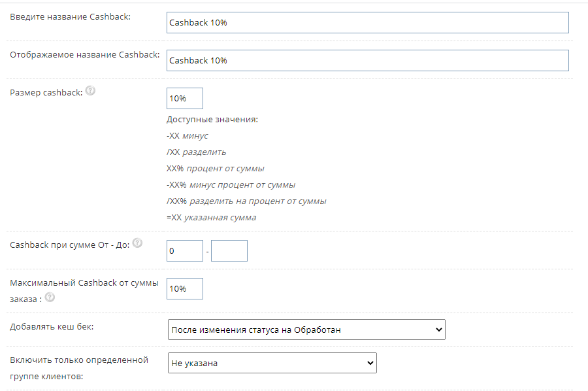Viewport: 588px width, 391px height.
Task: Click the 'От' sum field containing 0
Action: coord(184,250)
